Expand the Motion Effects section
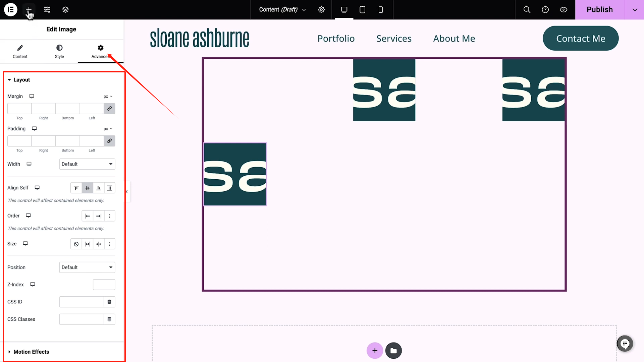 [x=31, y=352]
